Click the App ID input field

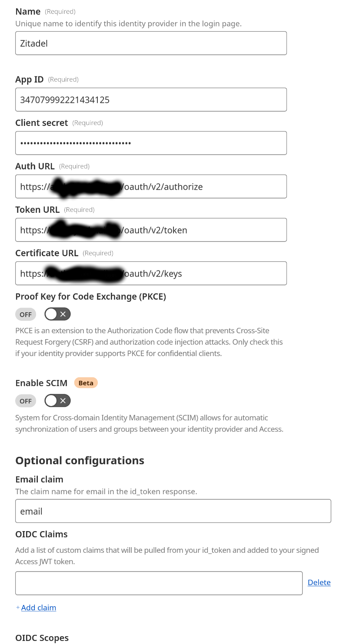point(151,99)
